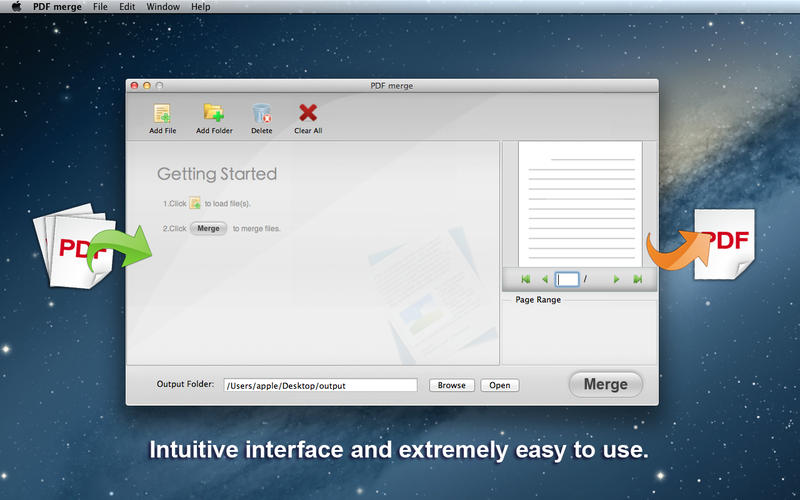Click the Clear All red X icon
800x500 pixels.
coord(308,113)
